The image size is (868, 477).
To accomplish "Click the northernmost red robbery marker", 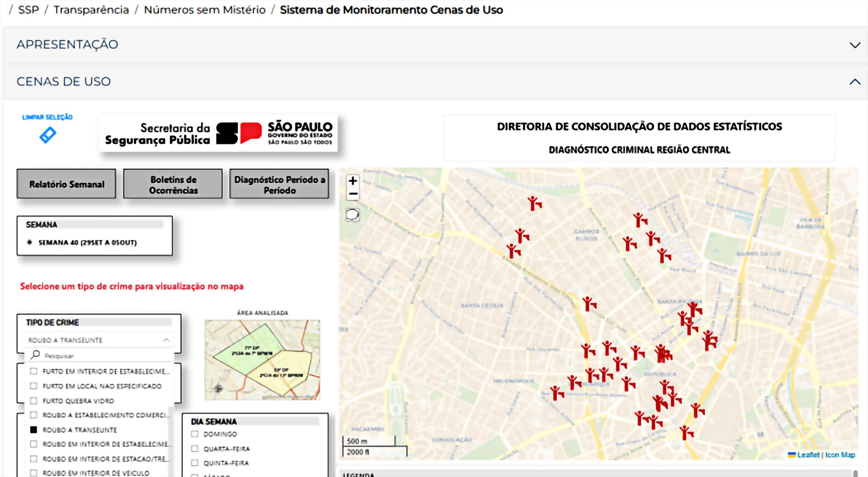I will [x=534, y=204].
